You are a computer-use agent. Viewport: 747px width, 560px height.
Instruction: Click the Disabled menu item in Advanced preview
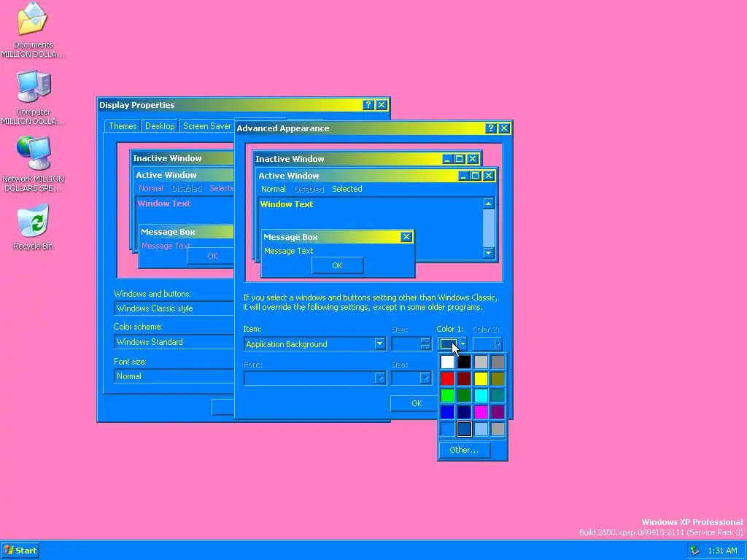tap(309, 189)
